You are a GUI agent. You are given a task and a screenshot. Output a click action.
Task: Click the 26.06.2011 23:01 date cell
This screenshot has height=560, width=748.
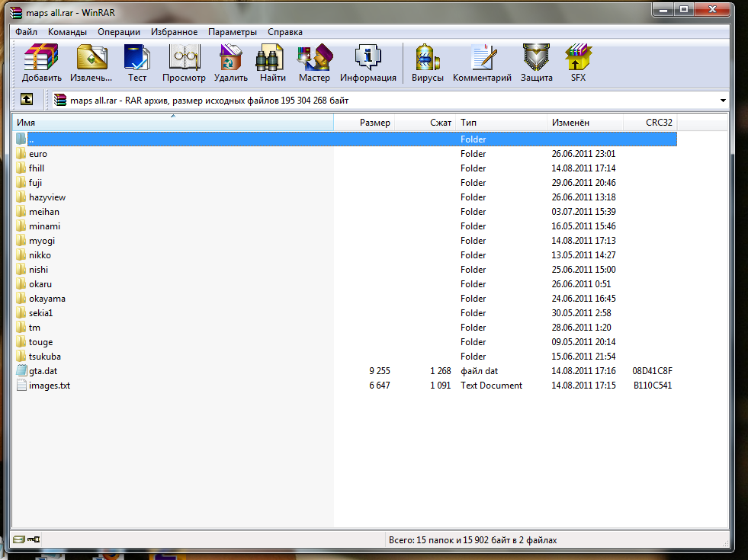point(583,153)
